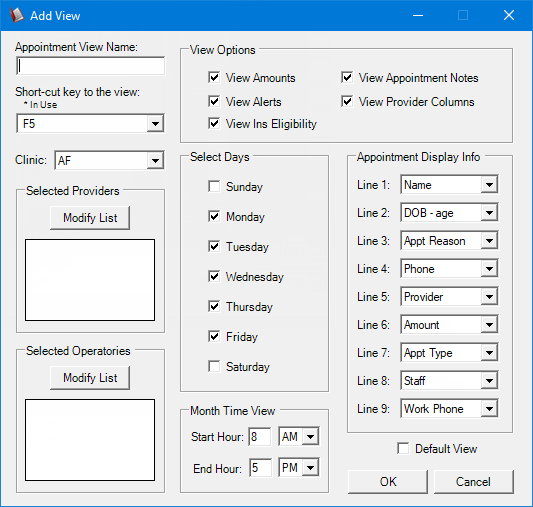The width and height of the screenshot is (533, 507).
Task: Uncheck the View Amounts checkbox
Action: point(214,77)
